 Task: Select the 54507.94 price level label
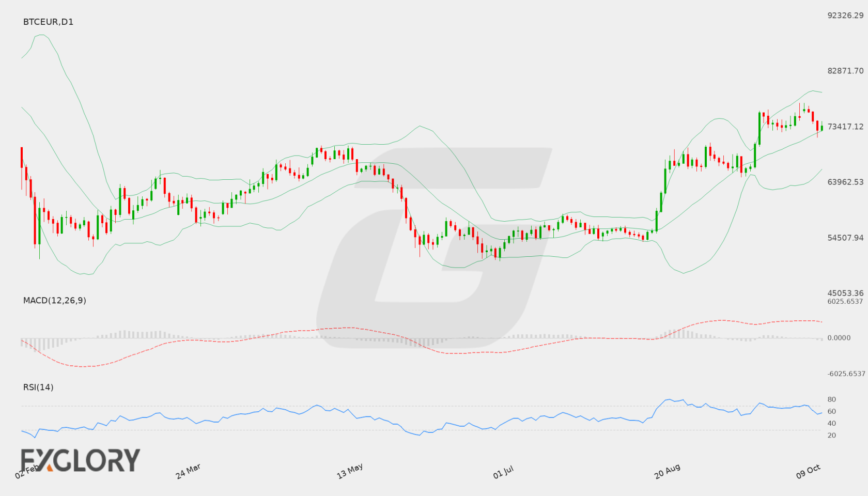pyautogui.click(x=845, y=238)
